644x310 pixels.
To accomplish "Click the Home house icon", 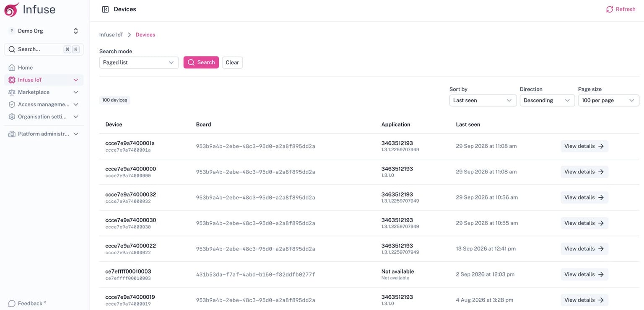I will click(12, 67).
